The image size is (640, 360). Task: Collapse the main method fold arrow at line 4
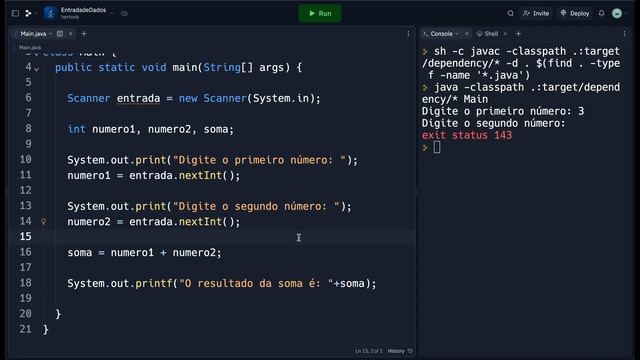(37, 69)
